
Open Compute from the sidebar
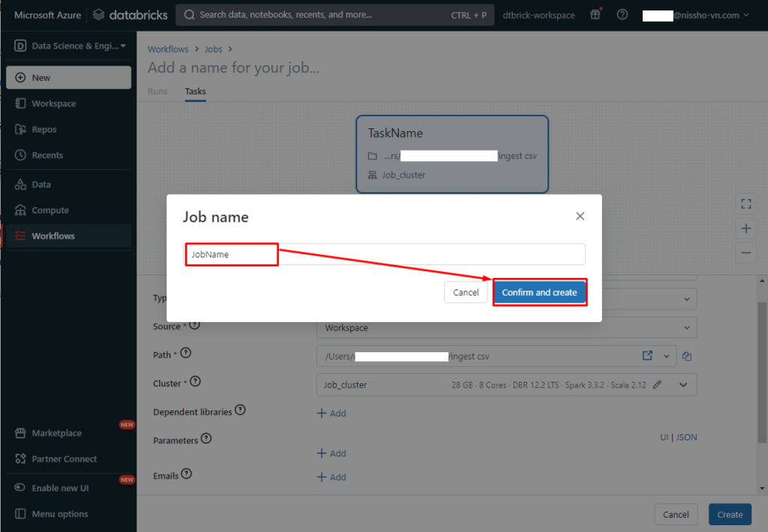coord(68,210)
